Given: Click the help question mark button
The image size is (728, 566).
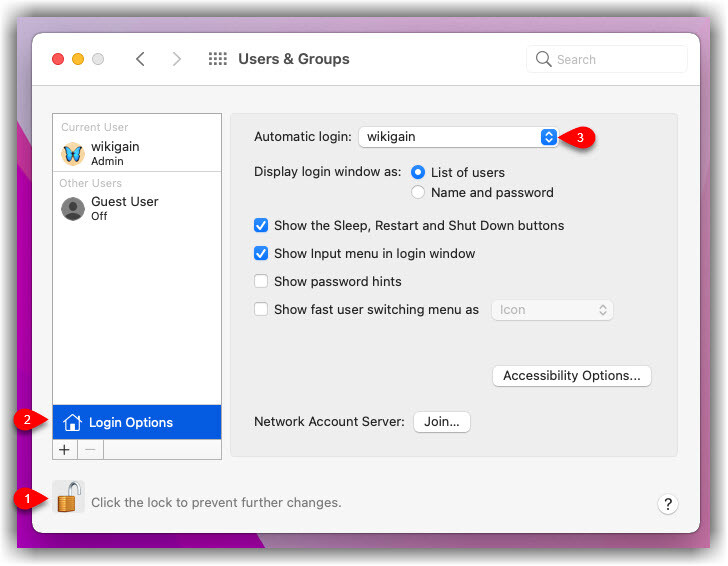Looking at the screenshot, I should [x=669, y=504].
